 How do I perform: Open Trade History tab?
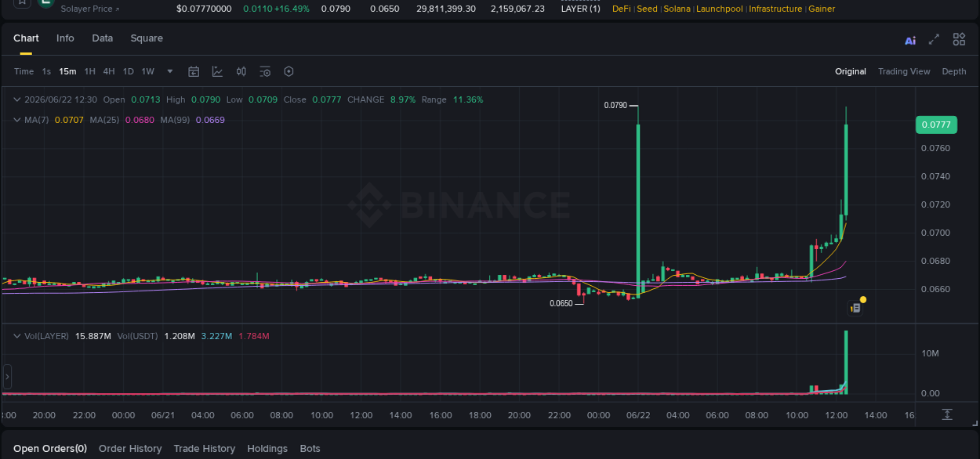tap(205, 449)
